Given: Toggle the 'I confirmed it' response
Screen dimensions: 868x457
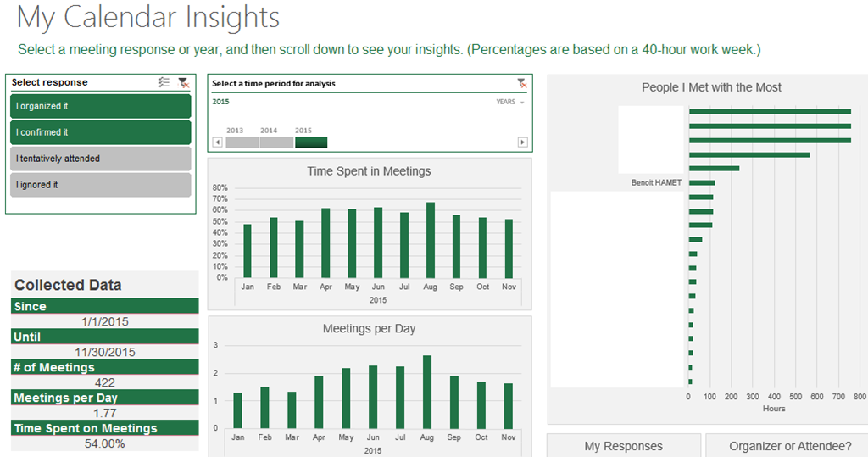Looking at the screenshot, I should [101, 132].
